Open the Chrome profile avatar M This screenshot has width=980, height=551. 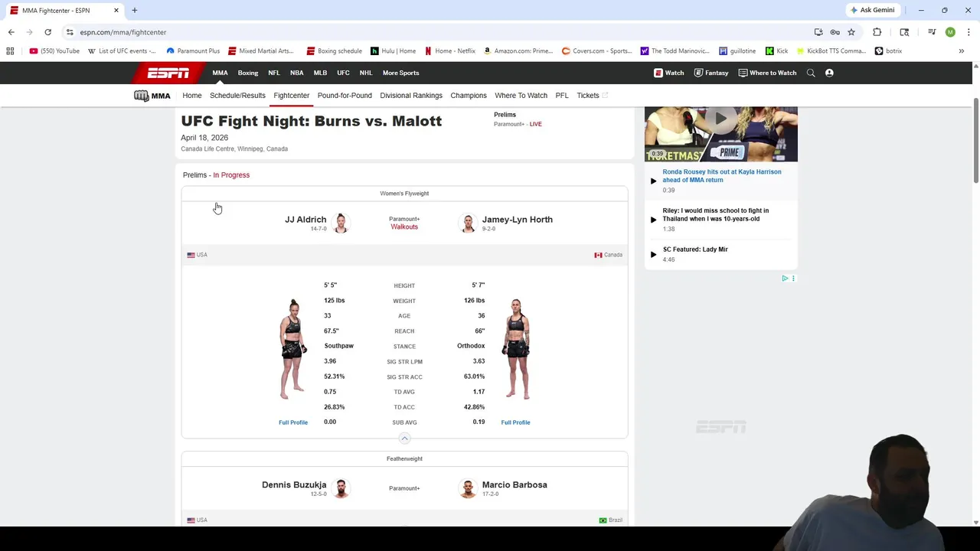950,32
